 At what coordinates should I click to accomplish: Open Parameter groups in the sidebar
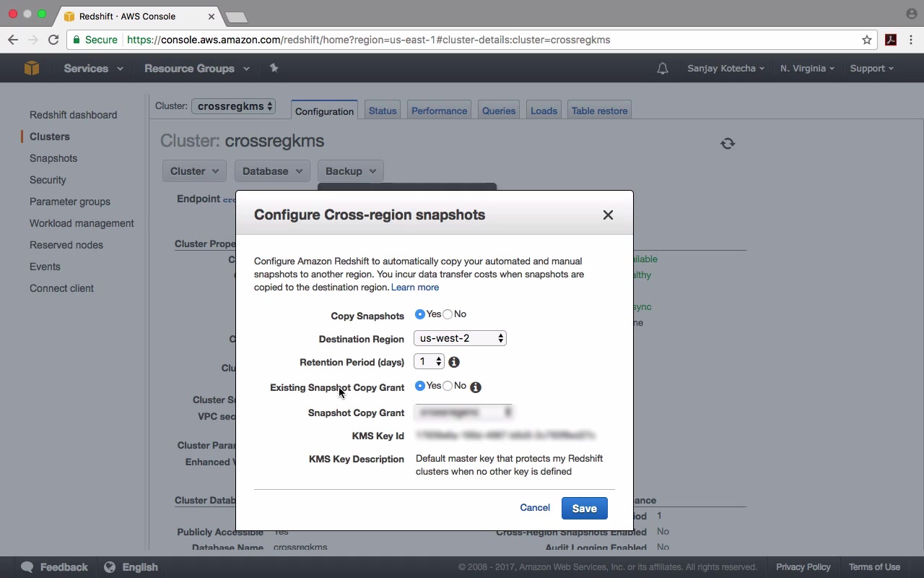point(70,202)
